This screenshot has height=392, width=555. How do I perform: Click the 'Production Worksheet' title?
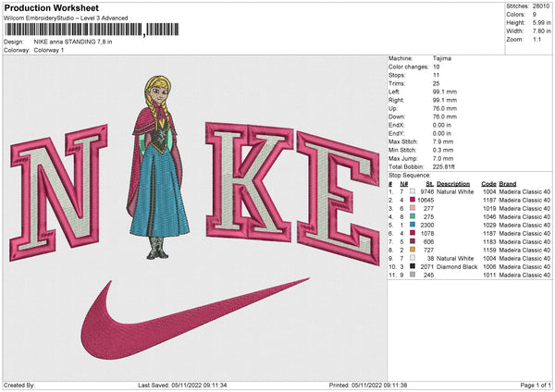51,7
